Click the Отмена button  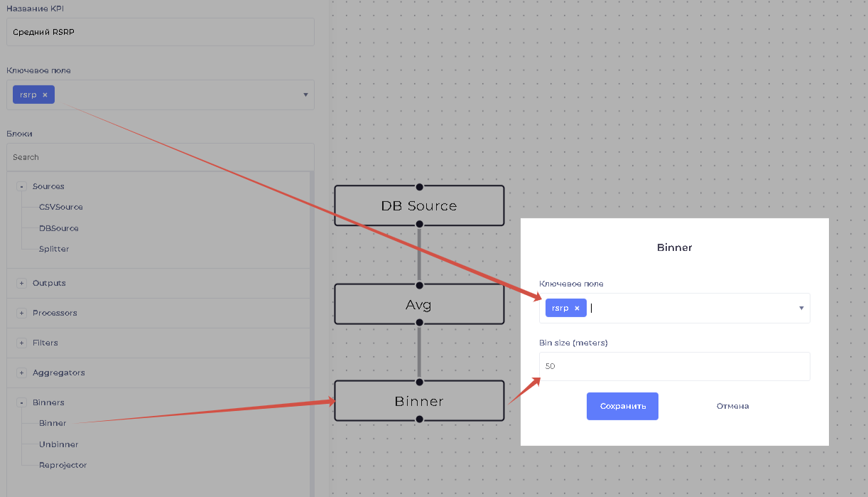pos(732,406)
